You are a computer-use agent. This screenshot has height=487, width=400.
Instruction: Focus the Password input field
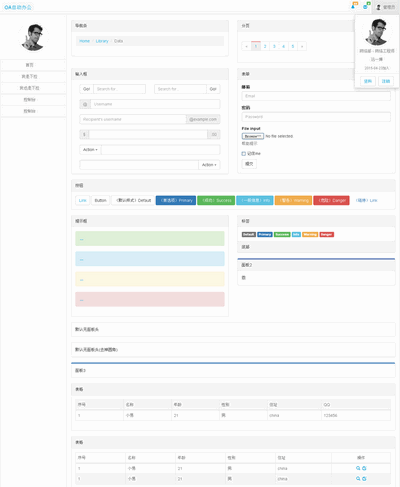(x=316, y=117)
